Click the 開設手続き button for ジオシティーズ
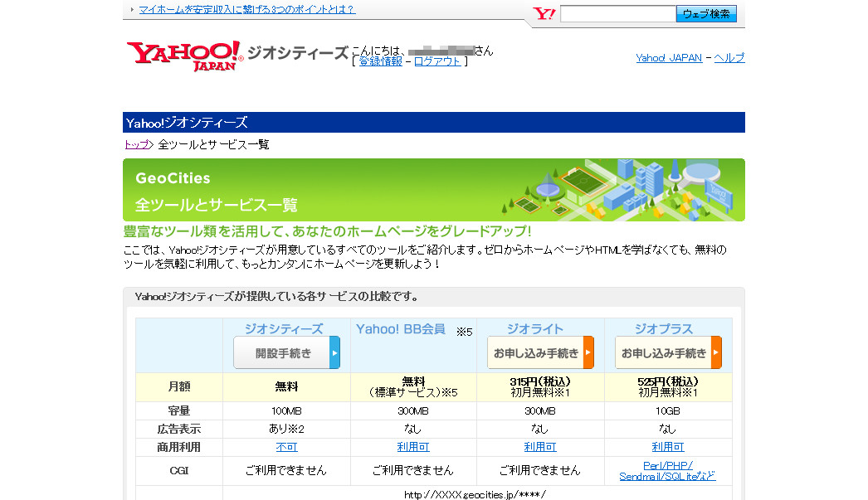The height and width of the screenshot is (500, 868). [287, 352]
